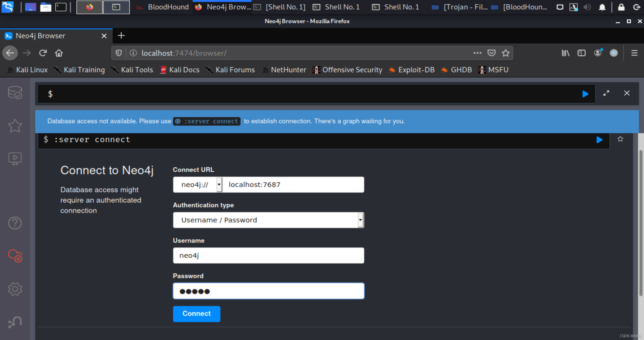Screen dimensions: 644x340
Task: Close the Neo4j Browser tab
Action: (104, 36)
